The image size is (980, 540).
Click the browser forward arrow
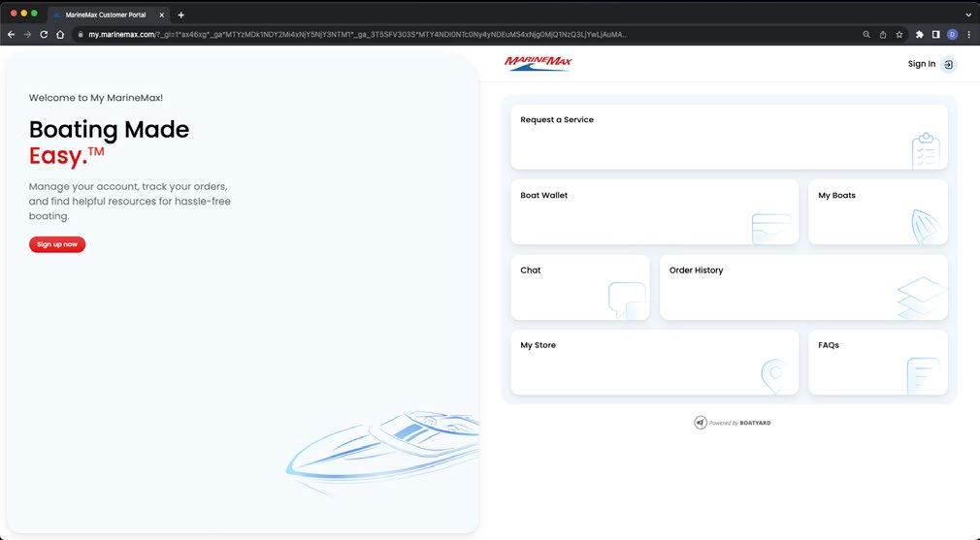(x=27, y=34)
